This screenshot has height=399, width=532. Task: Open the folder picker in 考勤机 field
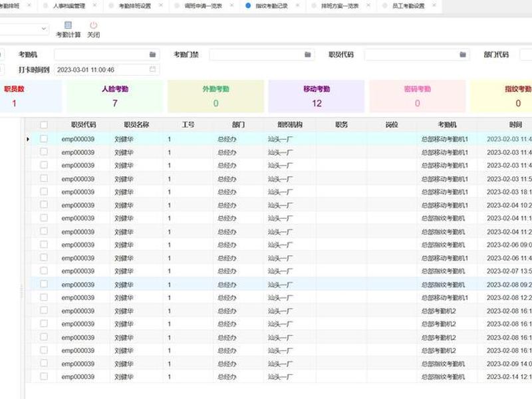tap(152, 55)
